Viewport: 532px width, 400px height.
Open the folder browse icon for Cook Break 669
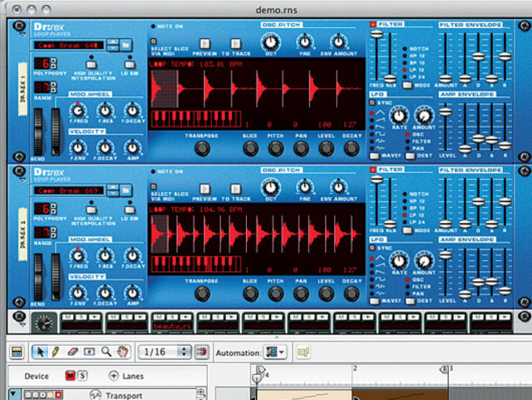tap(126, 190)
